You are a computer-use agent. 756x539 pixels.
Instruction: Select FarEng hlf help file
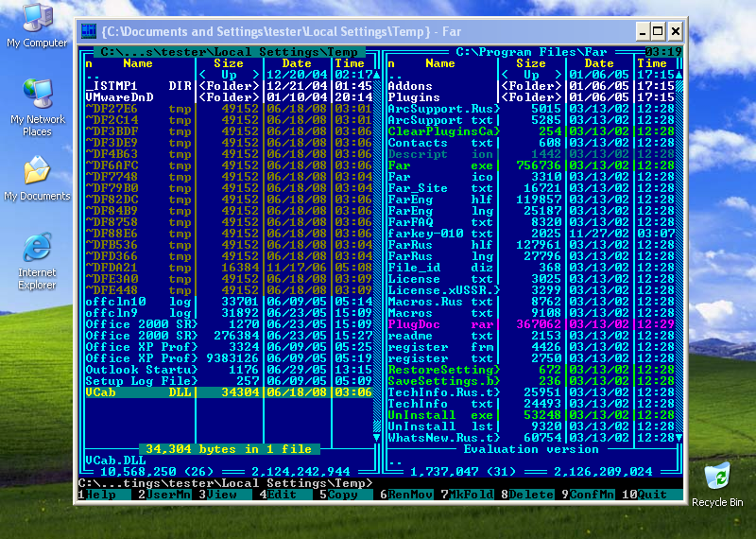point(531,200)
